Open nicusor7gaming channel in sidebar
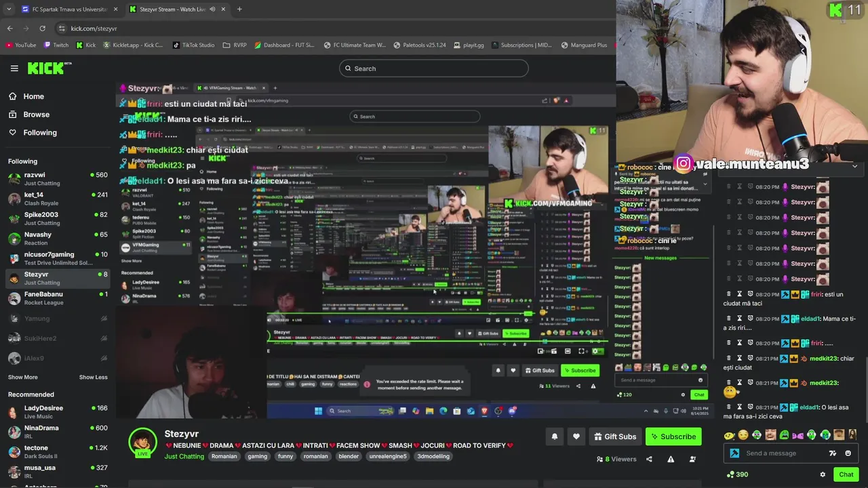The width and height of the screenshot is (868, 488). pyautogui.click(x=58, y=258)
